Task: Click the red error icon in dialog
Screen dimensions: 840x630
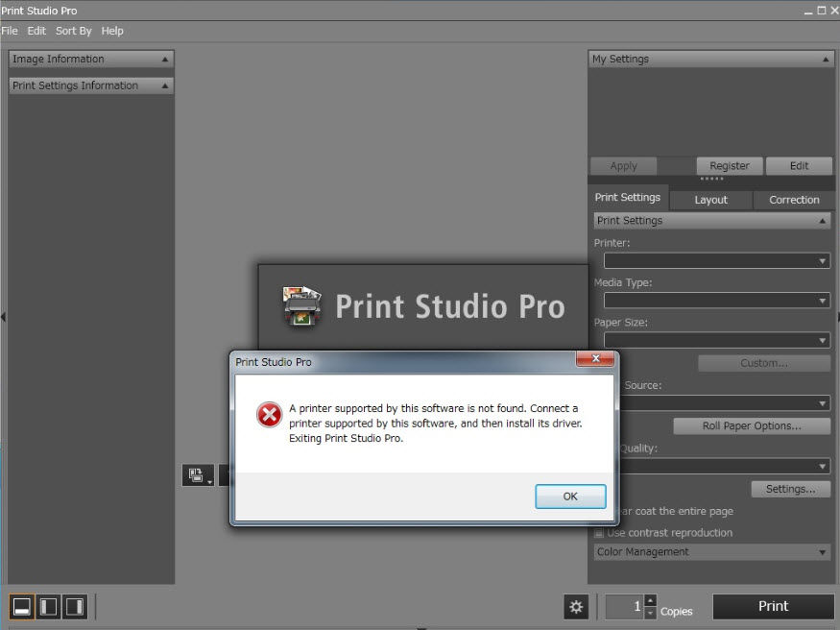Action: tap(269, 415)
